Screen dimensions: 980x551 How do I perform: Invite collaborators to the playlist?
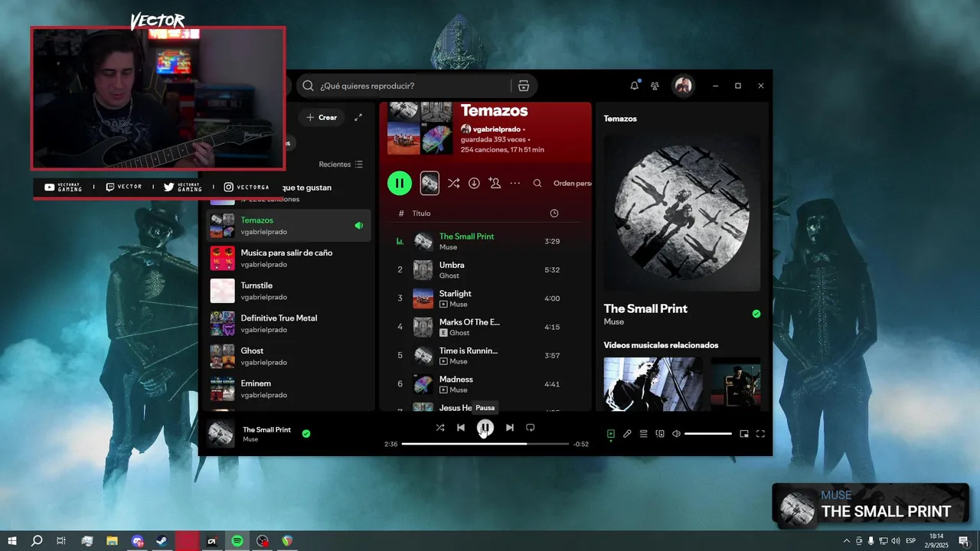coord(495,184)
